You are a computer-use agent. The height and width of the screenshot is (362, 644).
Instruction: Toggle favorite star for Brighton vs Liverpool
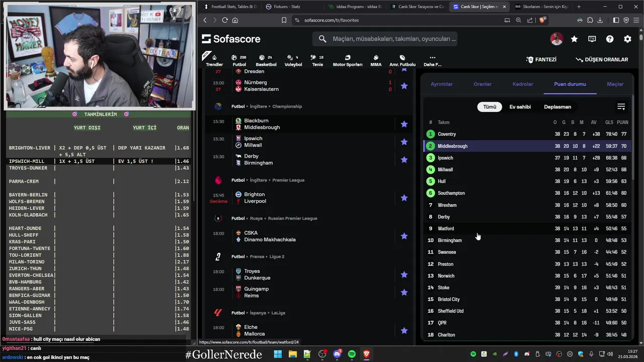pyautogui.click(x=404, y=198)
